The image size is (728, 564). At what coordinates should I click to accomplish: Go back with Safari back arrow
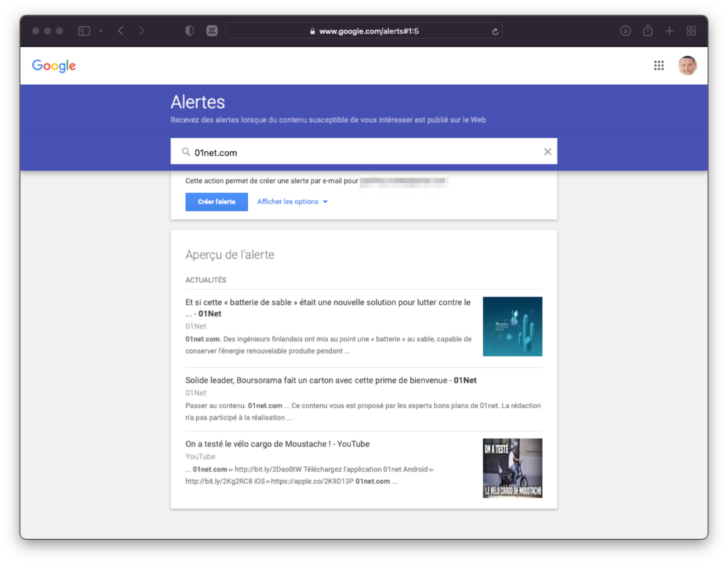coord(121,31)
